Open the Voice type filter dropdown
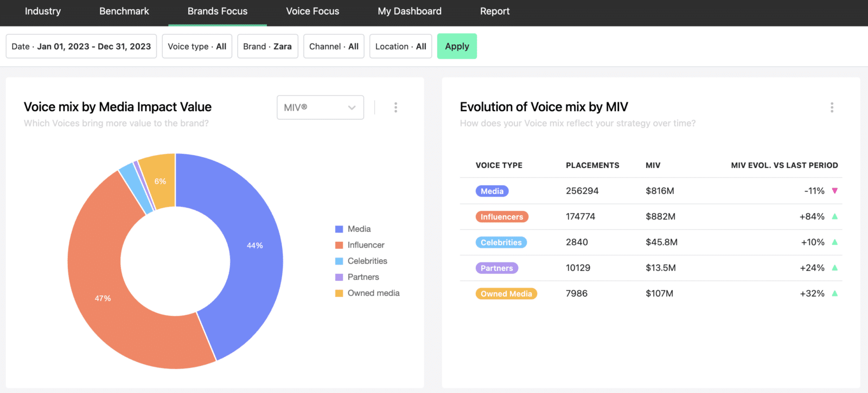This screenshot has height=393, width=868. pyautogui.click(x=197, y=47)
